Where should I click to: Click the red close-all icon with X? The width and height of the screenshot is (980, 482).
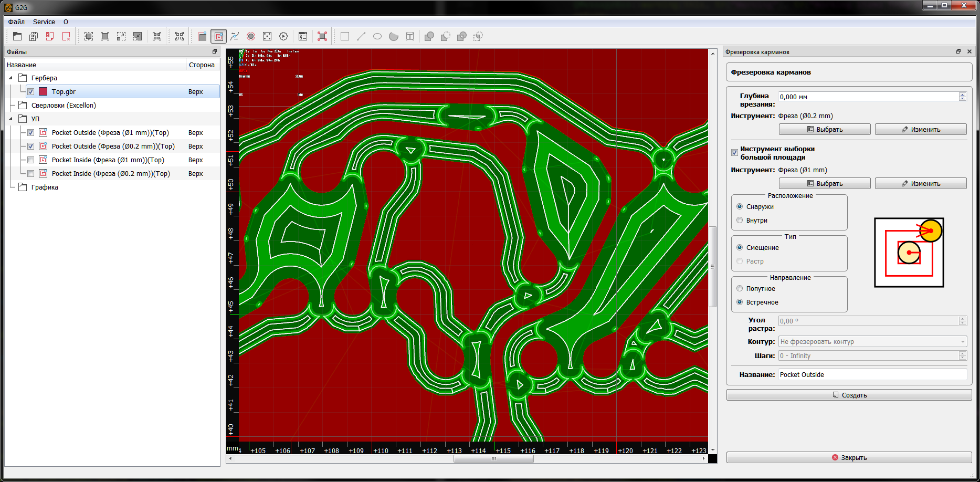pyautogui.click(x=66, y=36)
